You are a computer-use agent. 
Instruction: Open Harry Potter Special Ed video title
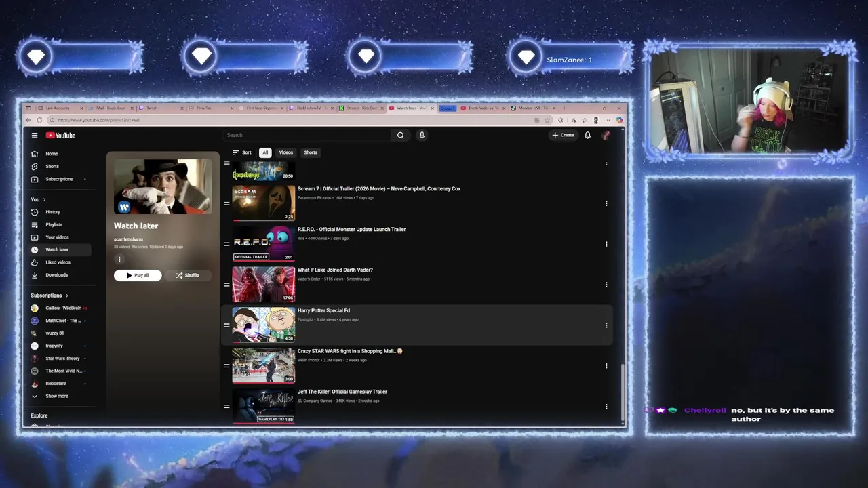point(323,310)
